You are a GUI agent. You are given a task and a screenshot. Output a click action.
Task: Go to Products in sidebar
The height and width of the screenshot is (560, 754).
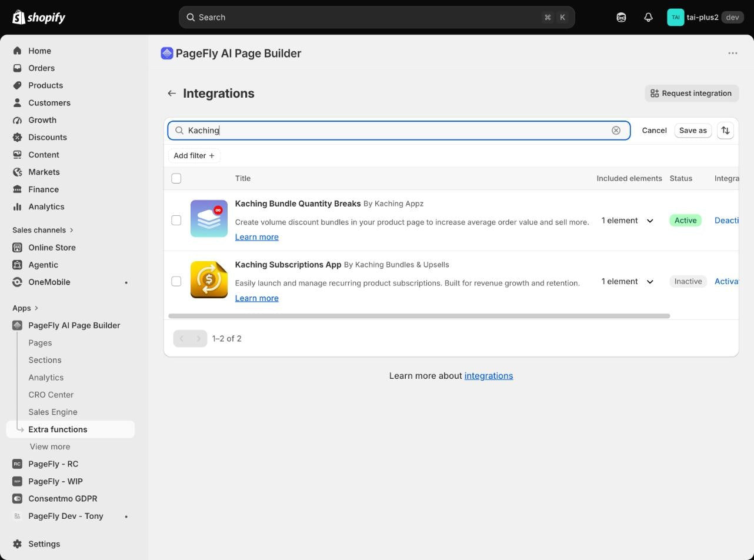click(x=45, y=85)
